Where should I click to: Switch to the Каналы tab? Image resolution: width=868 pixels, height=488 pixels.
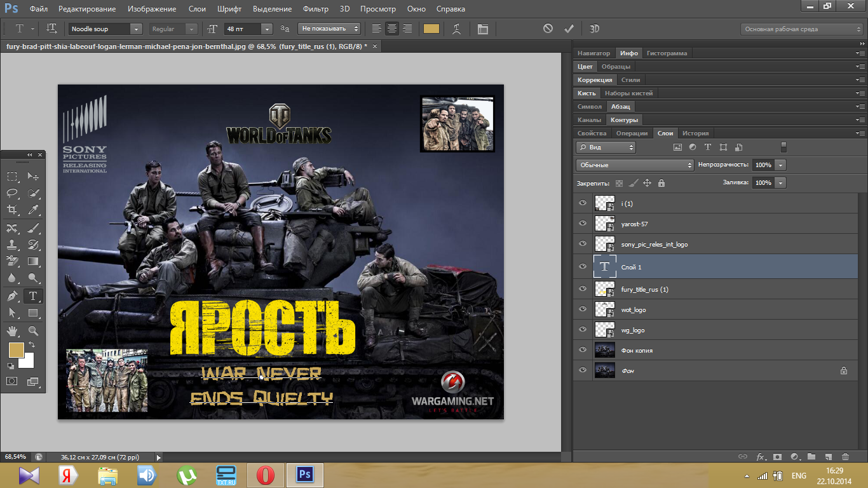589,119
